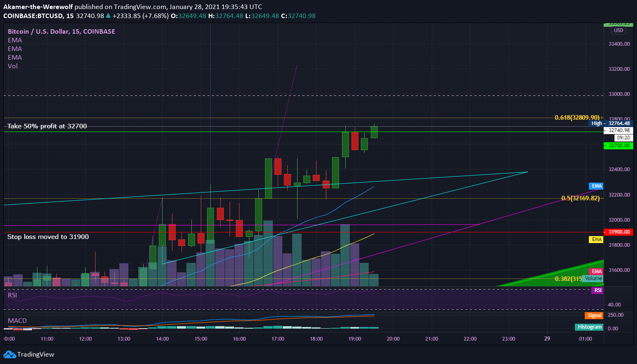637x364 pixels.
Task: Select the second EMA indicator legend label
Action: coord(15,49)
